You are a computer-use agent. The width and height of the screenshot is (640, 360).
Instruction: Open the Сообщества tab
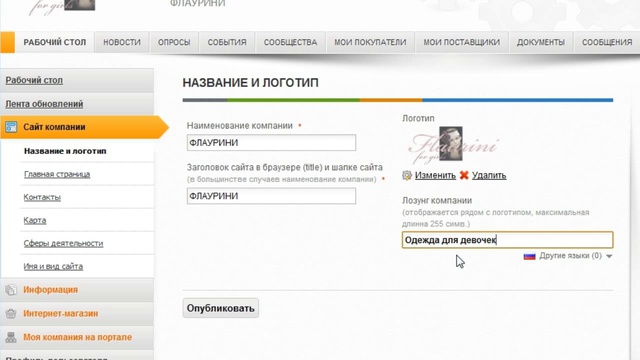pyautogui.click(x=290, y=42)
